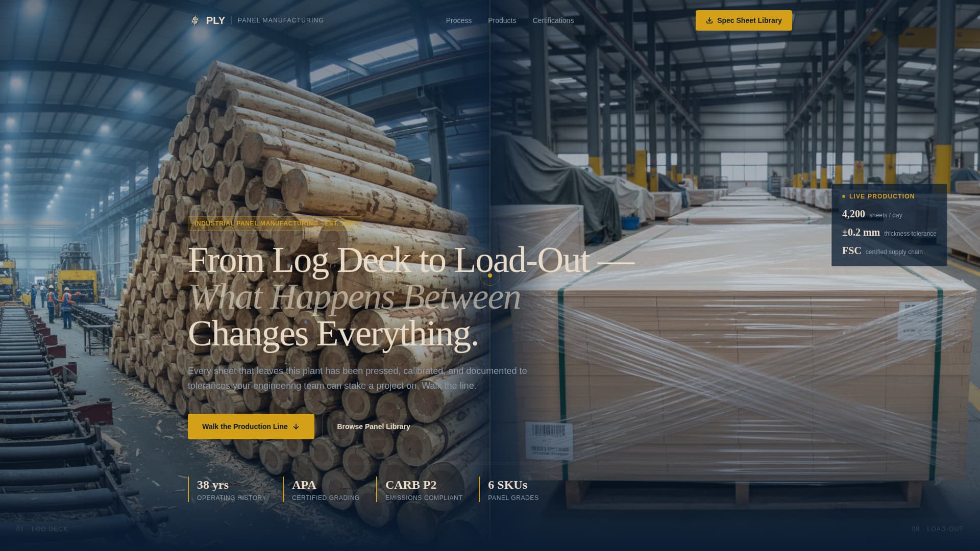
Task: Click the download icon on Spec Sheet Library
Action: coord(710,20)
